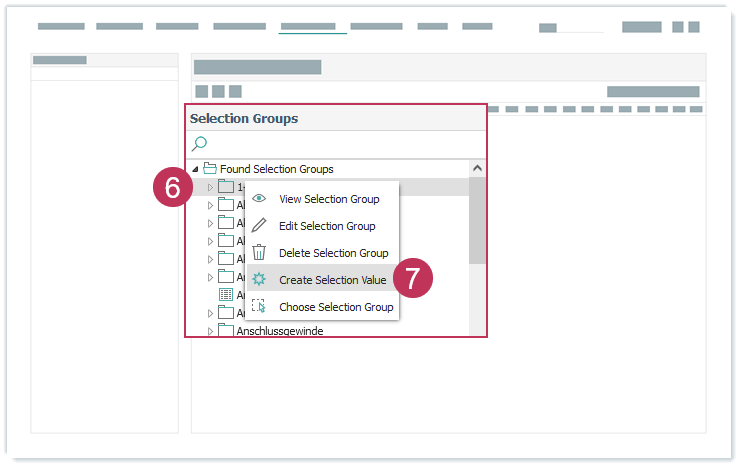Click the table grid icon in the tree

coord(226,295)
